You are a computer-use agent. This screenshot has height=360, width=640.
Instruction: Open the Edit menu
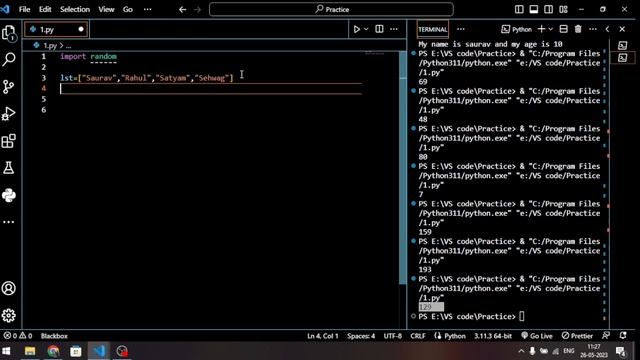45,9
